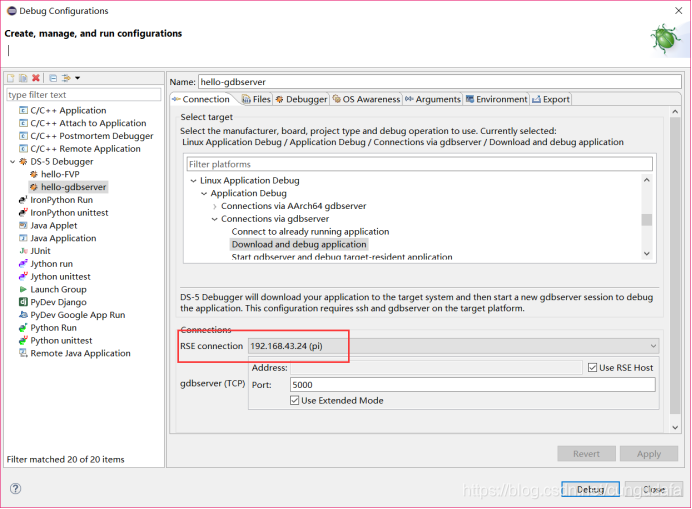Click the Duplicate launch configuration icon
The image size is (692, 509).
click(x=23, y=78)
